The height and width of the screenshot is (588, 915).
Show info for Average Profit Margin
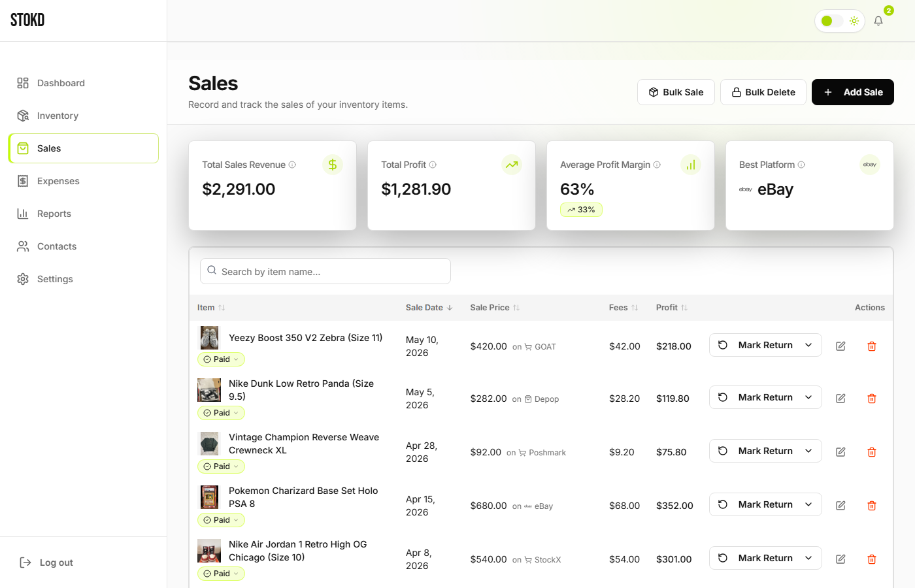tap(657, 165)
